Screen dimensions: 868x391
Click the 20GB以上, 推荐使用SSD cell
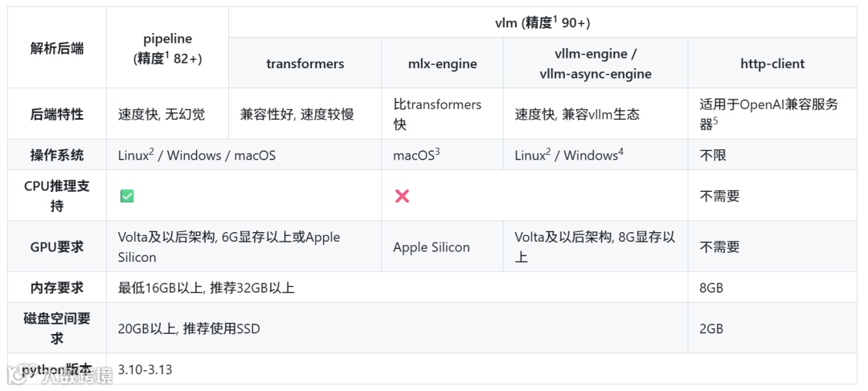click(x=189, y=329)
